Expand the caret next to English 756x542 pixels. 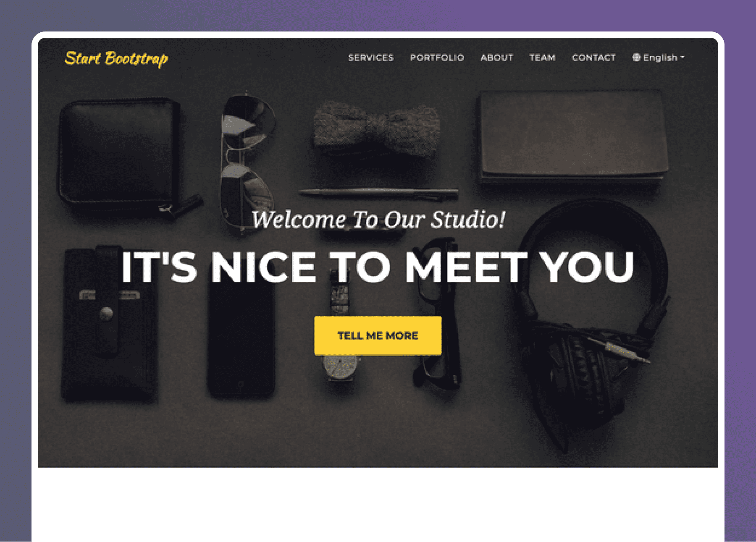point(682,57)
